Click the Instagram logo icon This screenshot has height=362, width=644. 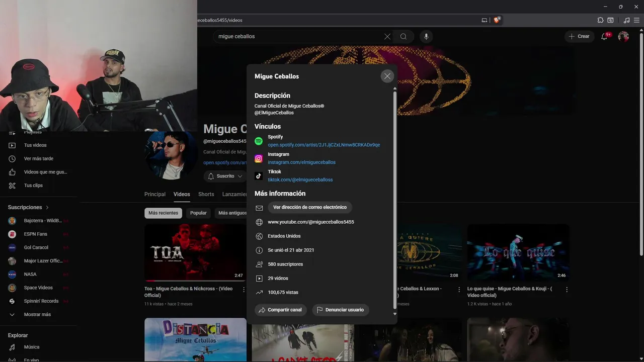pyautogui.click(x=259, y=159)
